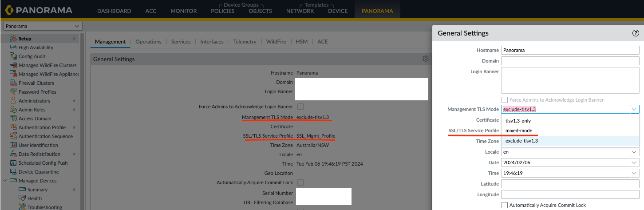Switch to the Interfaces tab
Screen dimensions: 644x210
(x=212, y=42)
